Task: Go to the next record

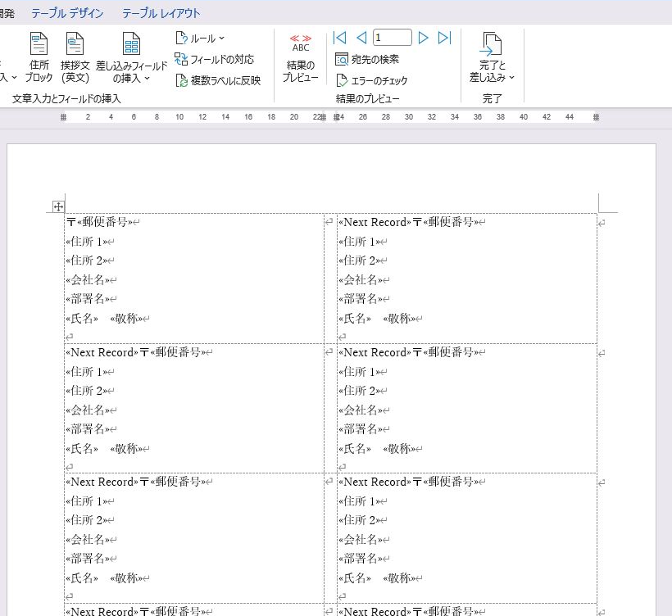Action: pos(423,38)
